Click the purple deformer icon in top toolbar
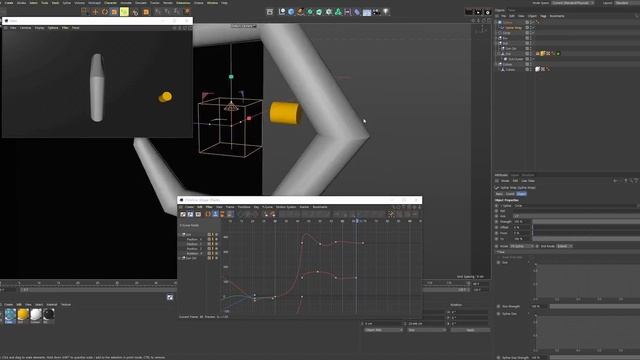The image size is (640, 360). tap(357, 12)
